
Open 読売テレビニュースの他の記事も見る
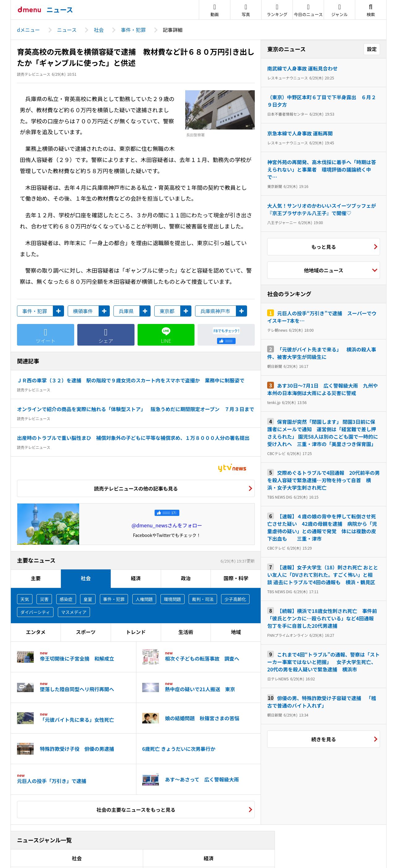coord(136,488)
